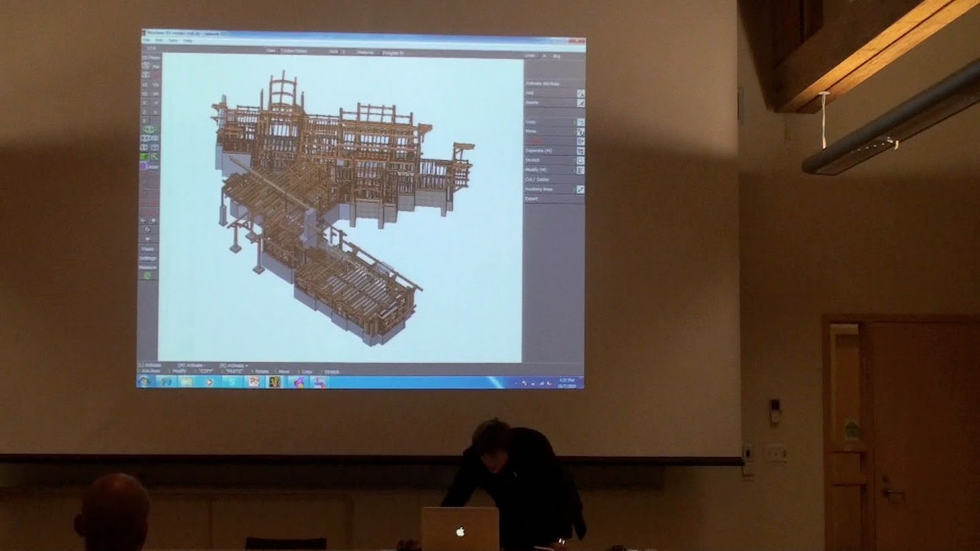Open Internet Explorer from taskbar

coord(166,381)
